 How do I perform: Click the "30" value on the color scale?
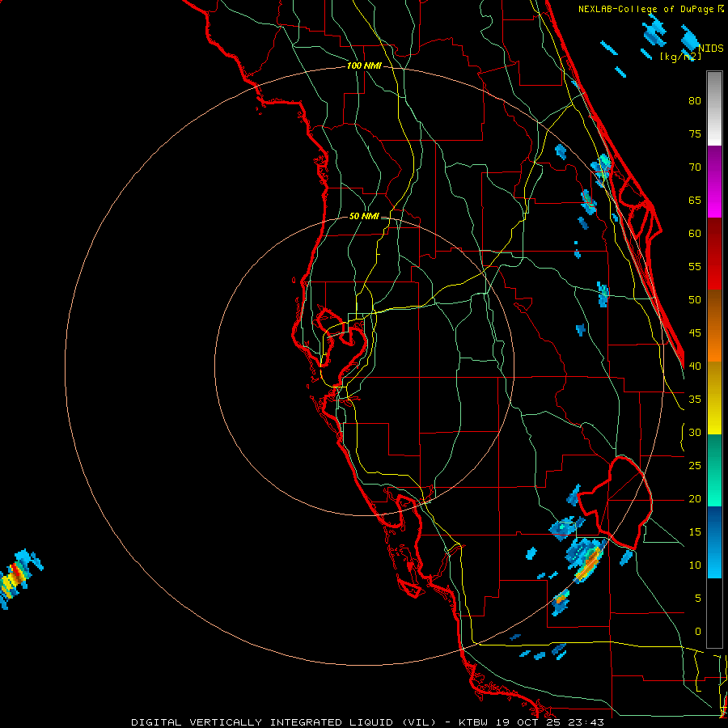(695, 433)
